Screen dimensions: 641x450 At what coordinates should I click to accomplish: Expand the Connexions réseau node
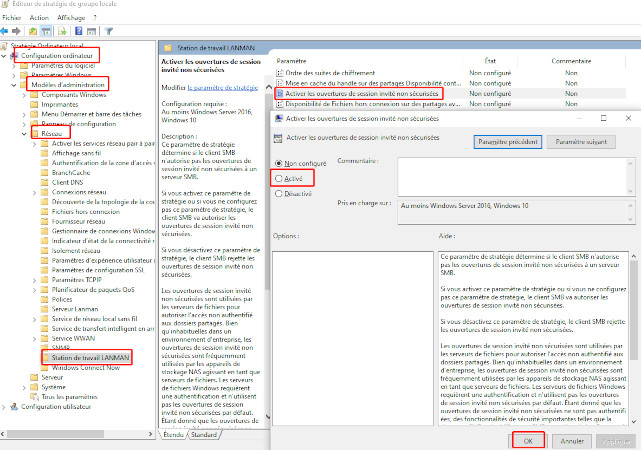point(34,193)
